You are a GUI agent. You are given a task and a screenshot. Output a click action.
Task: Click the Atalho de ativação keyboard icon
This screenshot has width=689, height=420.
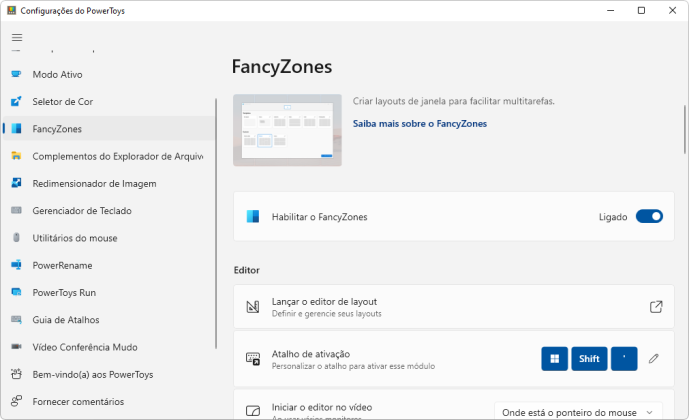coord(253,359)
